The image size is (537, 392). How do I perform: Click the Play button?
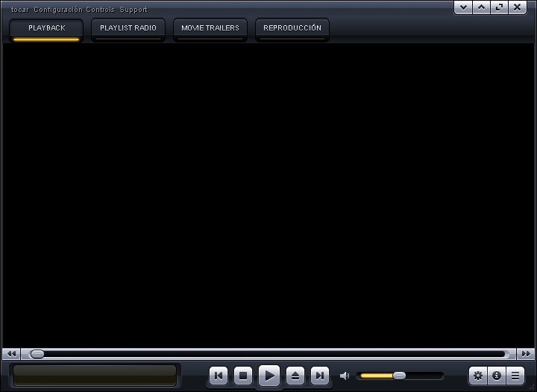coord(269,376)
